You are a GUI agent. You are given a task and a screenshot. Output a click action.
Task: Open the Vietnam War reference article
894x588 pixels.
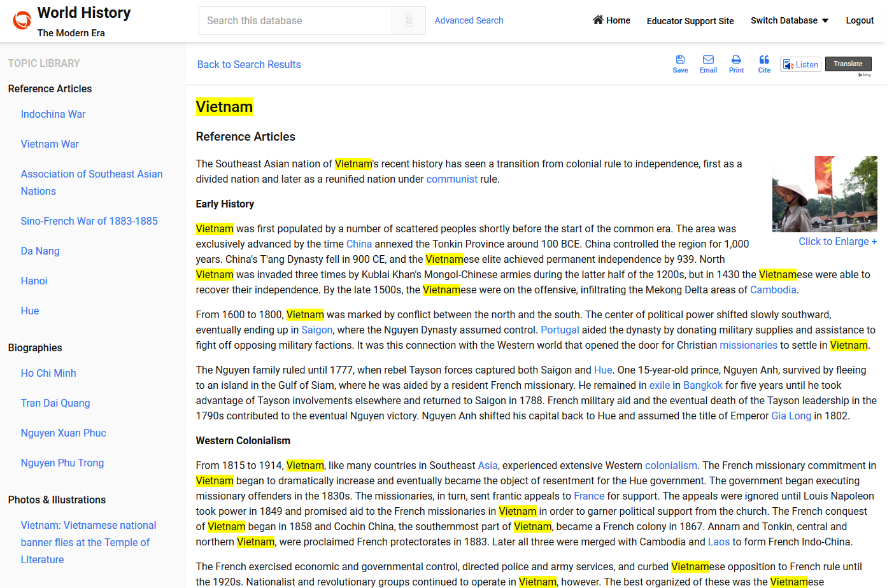(50, 144)
